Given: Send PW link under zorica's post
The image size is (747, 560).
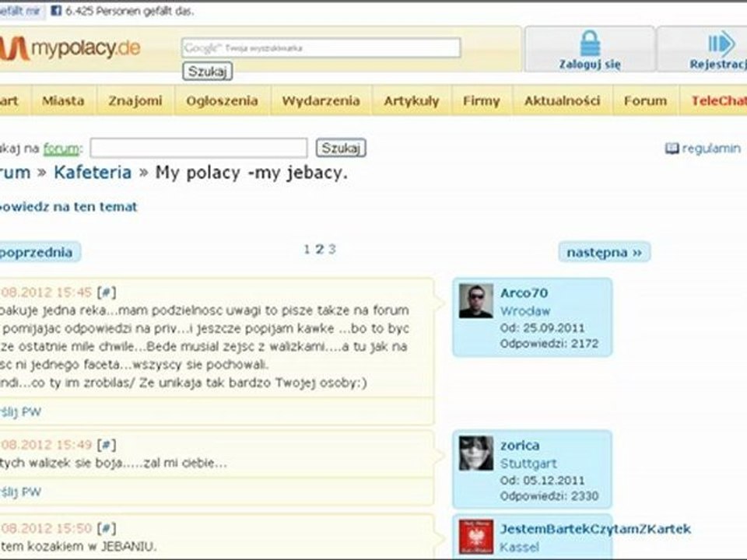Looking at the screenshot, I should coord(20,492).
